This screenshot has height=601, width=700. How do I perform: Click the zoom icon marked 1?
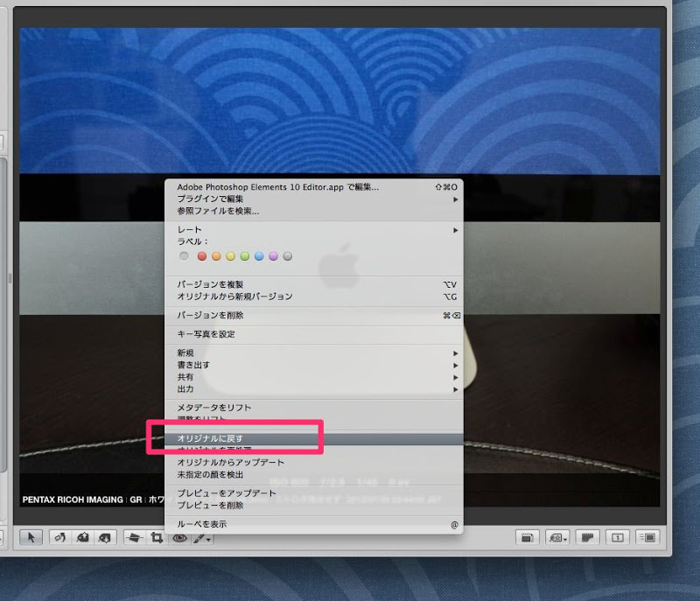[618, 538]
